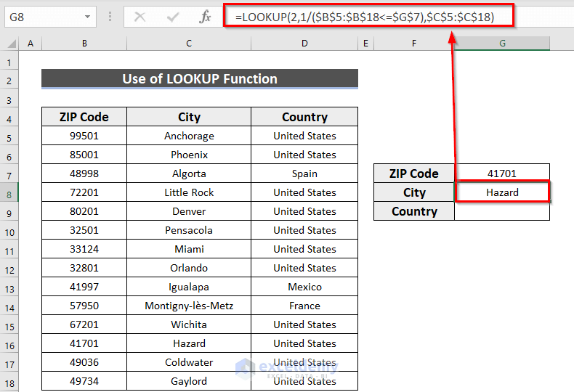The height and width of the screenshot is (392, 574).
Task: Select the Montigny-lès-Metz cell
Action: [x=189, y=306]
